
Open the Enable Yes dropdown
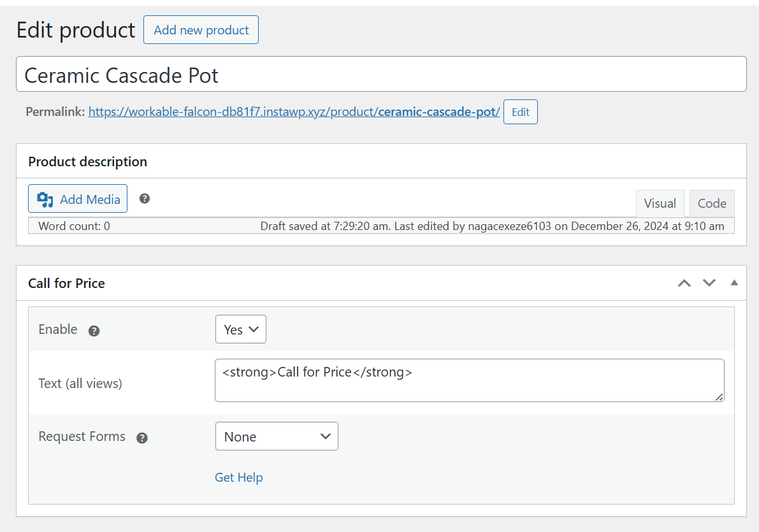(241, 329)
